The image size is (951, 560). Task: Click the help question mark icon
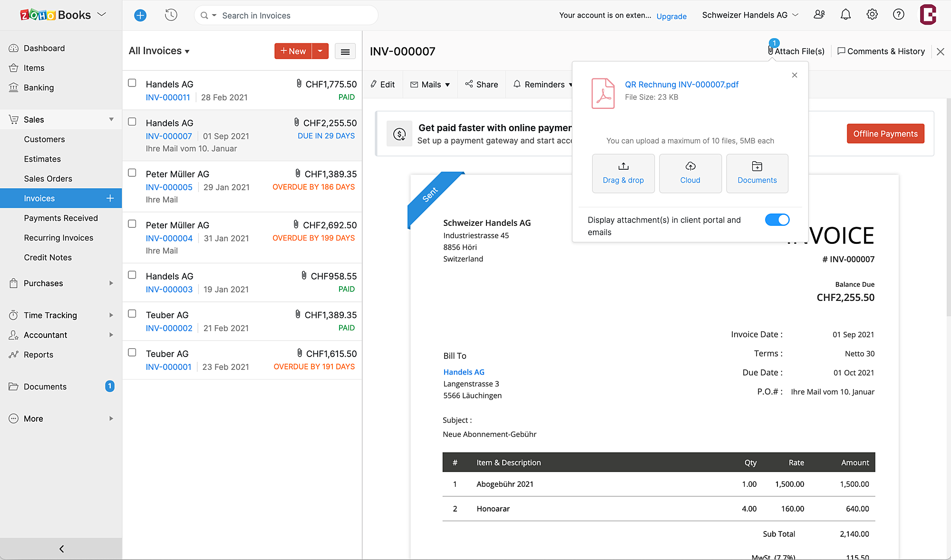coord(898,15)
